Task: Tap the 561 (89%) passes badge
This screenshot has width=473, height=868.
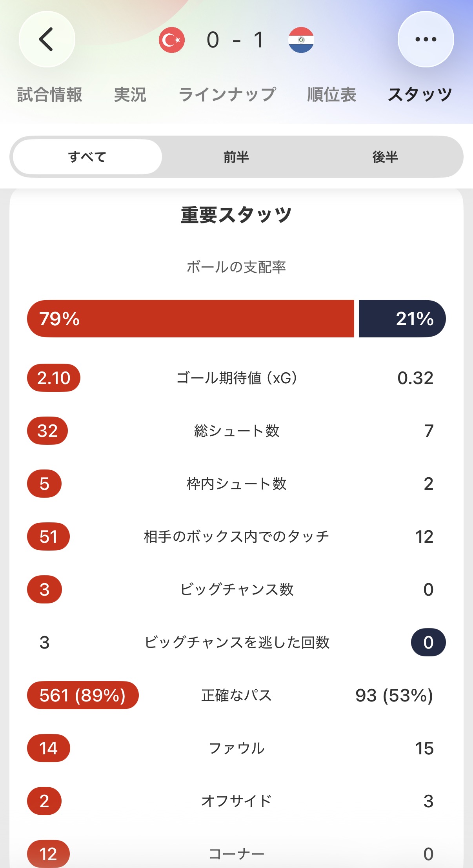Action: (83, 695)
